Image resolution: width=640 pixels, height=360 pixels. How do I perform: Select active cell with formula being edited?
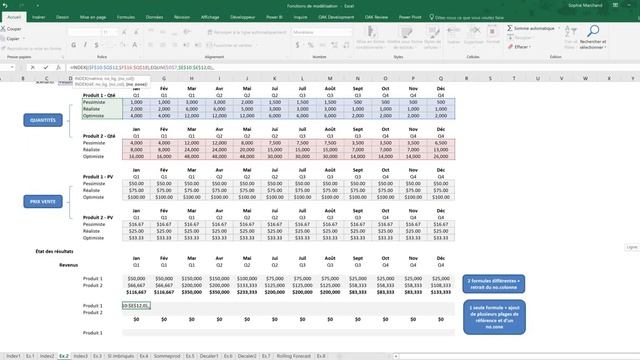tap(136, 306)
